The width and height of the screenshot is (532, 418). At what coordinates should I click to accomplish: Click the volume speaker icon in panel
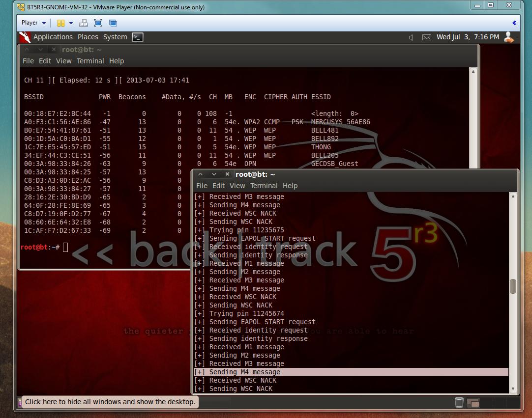click(411, 37)
